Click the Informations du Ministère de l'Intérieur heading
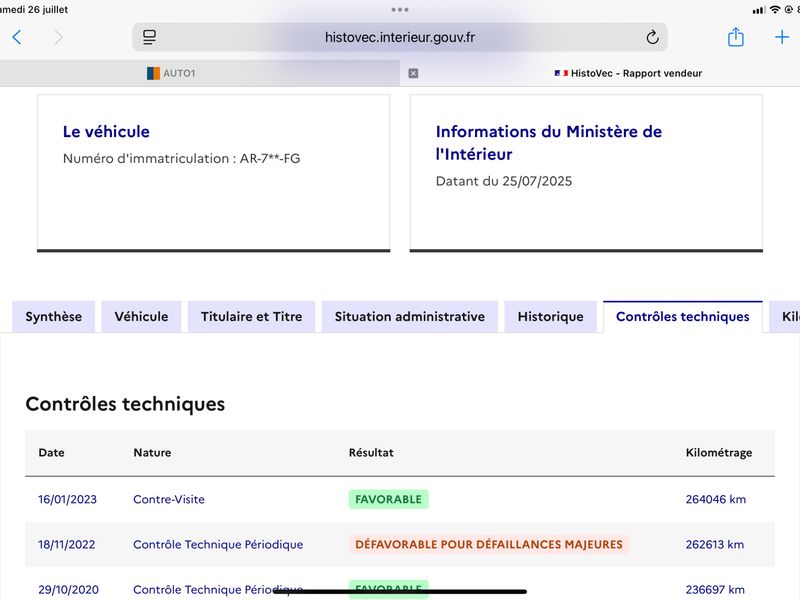Viewport: 800px width, 600px height. 548,143
